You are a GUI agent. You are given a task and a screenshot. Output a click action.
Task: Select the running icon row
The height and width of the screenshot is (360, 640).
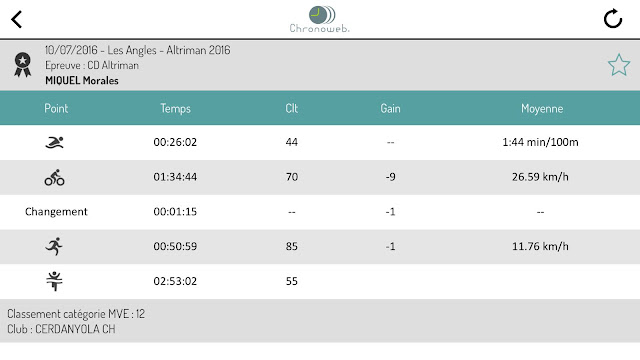point(320,247)
